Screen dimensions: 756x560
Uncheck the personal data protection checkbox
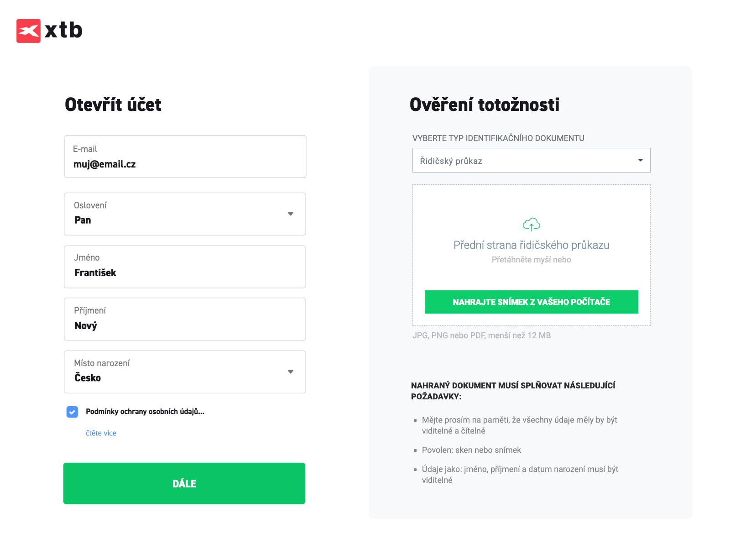72,412
